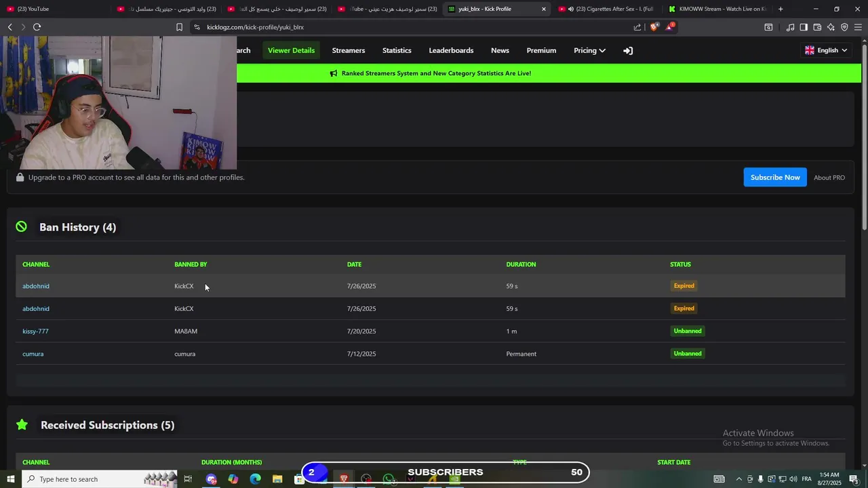Screen dimensions: 868x488
Task: Click the volume speaker tray icon
Action: click(x=793, y=479)
